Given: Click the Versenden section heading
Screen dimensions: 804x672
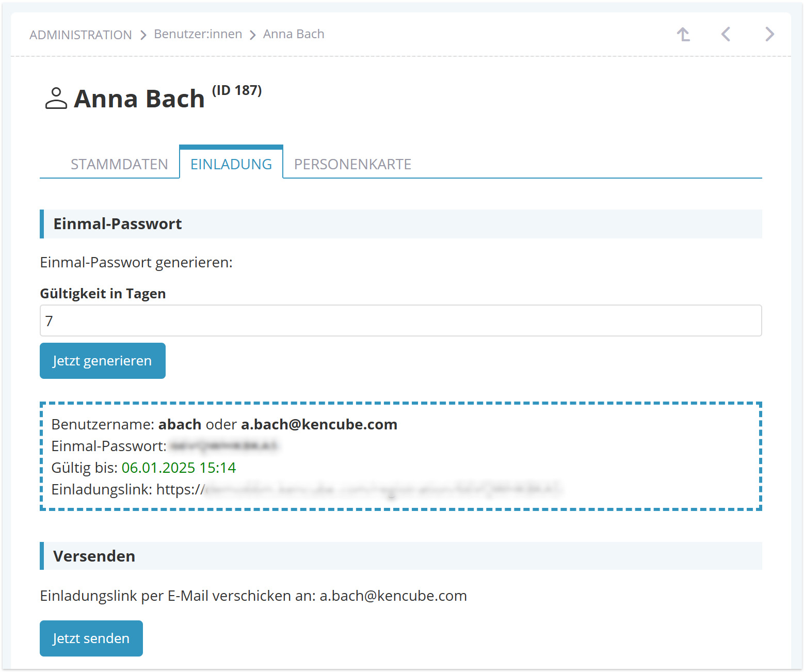Looking at the screenshot, I should pyautogui.click(x=94, y=556).
